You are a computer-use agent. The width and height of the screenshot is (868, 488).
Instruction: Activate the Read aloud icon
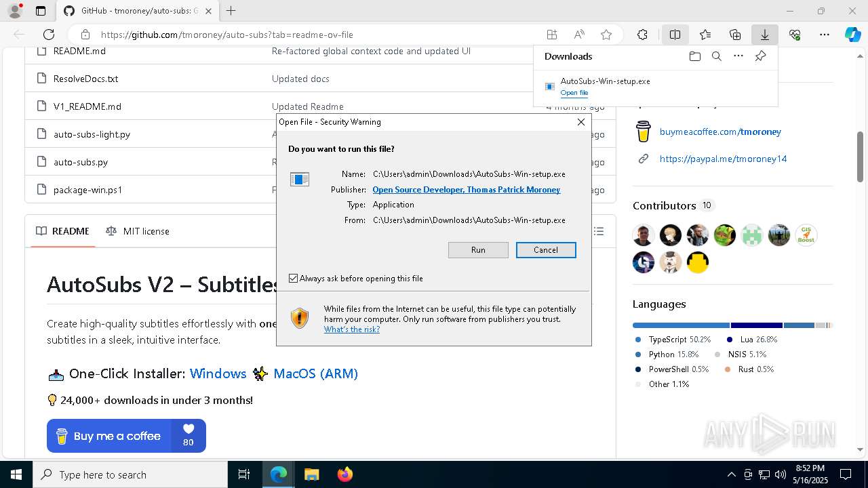click(579, 35)
